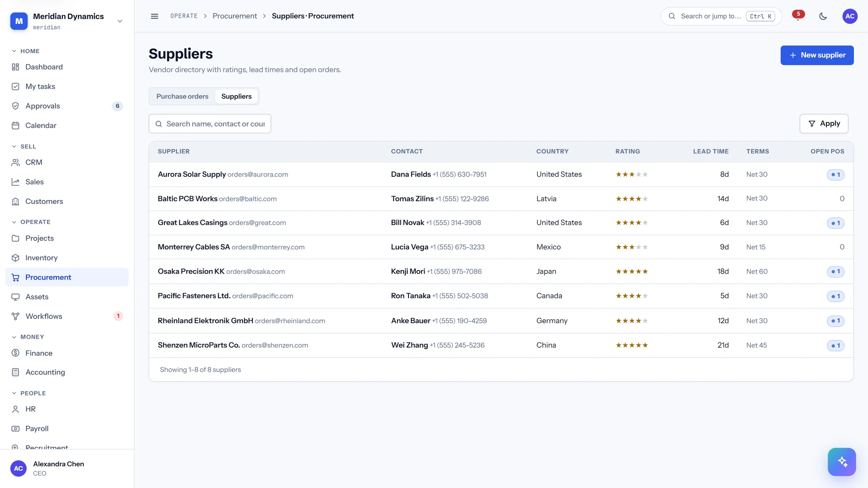
Task: Open the notifications bell with 5 badge
Action: (798, 16)
